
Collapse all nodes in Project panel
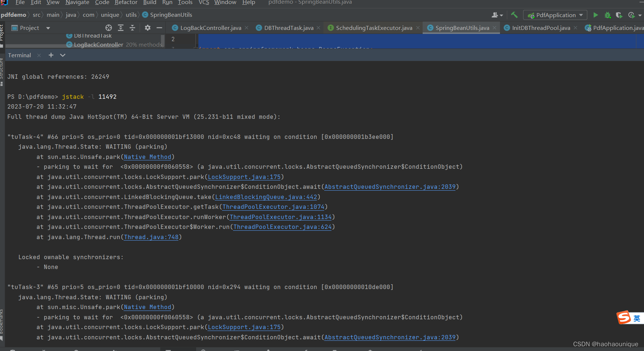point(132,28)
